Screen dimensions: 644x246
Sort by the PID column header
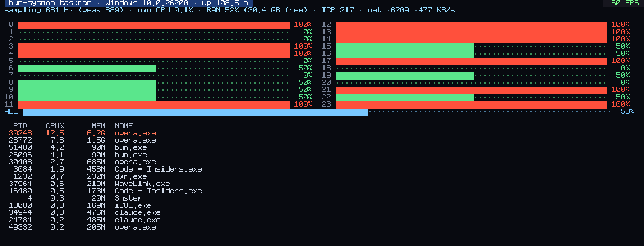pos(20,126)
